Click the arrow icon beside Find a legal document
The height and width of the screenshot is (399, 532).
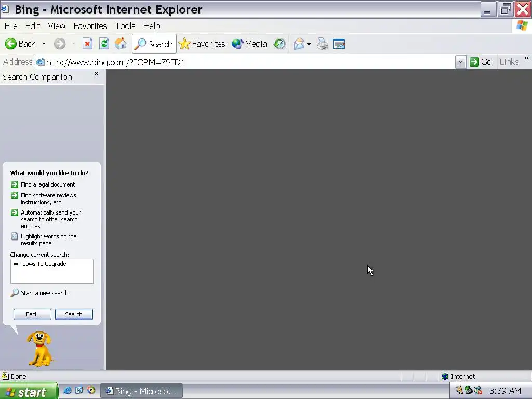point(14,184)
